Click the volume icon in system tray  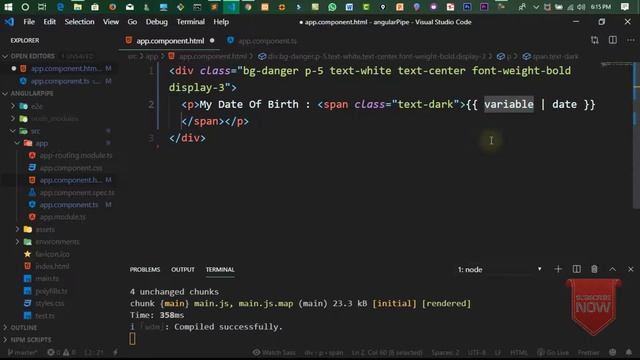click(581, 7)
